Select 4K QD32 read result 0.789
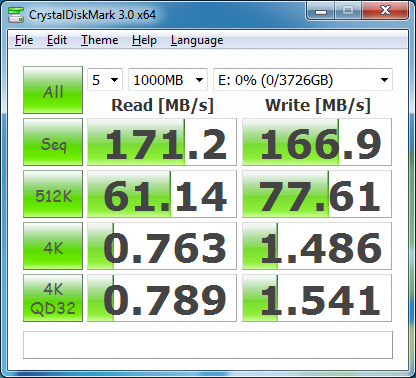Image resolution: width=416 pixels, height=378 pixels. click(x=162, y=298)
